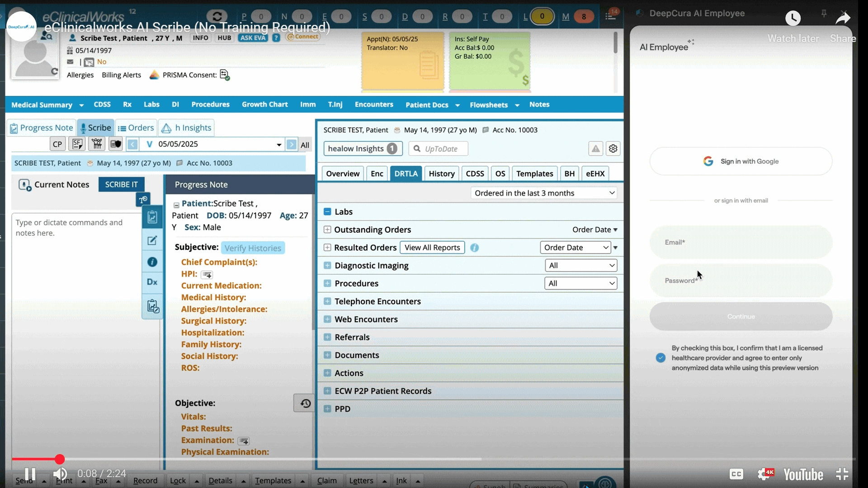This screenshot has height=488, width=868.
Task: Click Sign in with Google
Action: coord(741,161)
